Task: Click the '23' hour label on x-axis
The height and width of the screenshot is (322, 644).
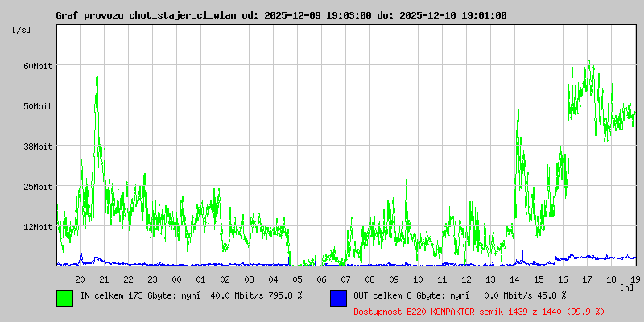Action: click(152, 279)
